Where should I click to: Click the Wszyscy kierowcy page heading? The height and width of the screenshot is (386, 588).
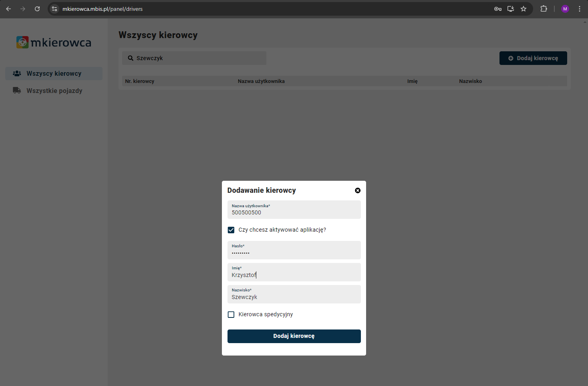pyautogui.click(x=158, y=35)
